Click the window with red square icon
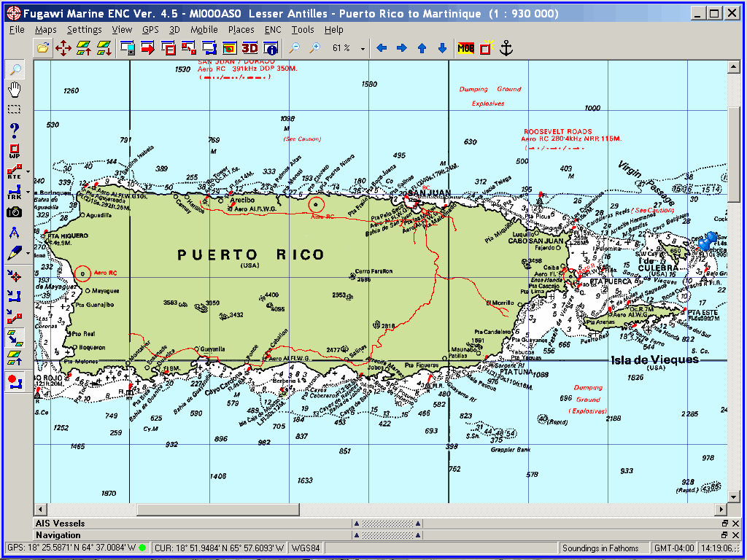Viewport: 747px width, 560px height. (169, 47)
